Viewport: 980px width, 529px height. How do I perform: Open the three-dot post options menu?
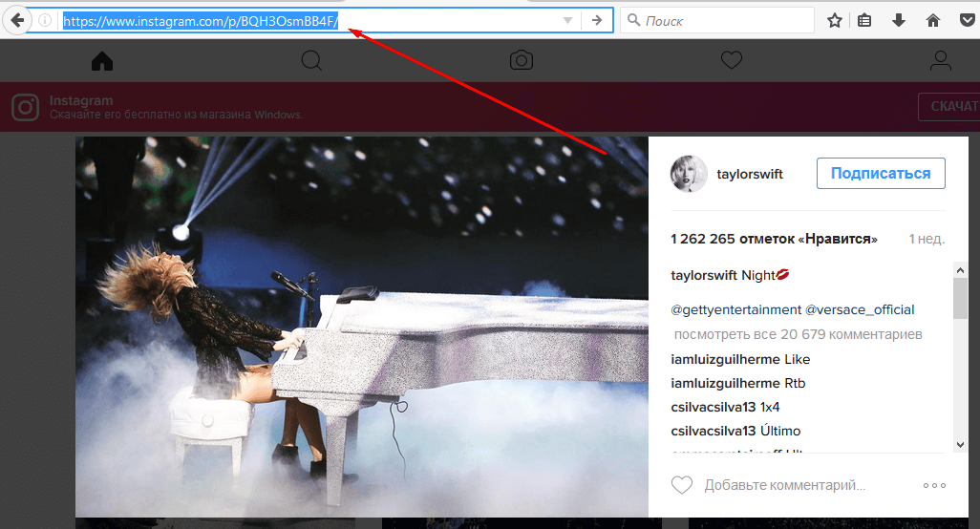pyautogui.click(x=934, y=485)
